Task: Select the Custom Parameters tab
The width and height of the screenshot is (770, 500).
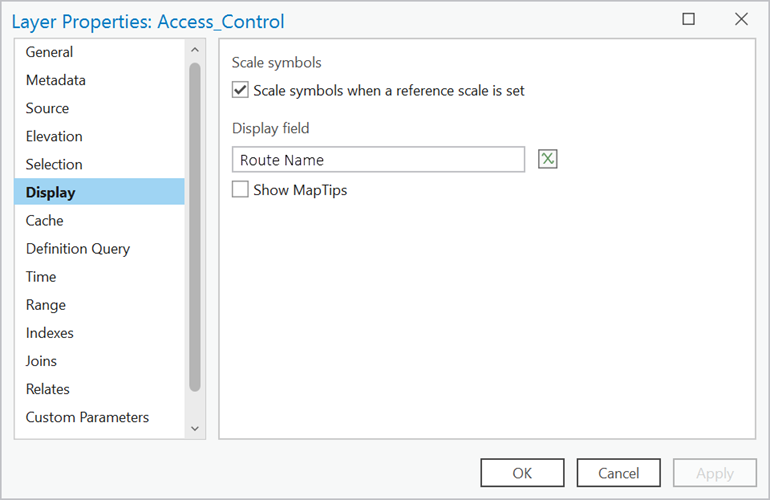Action: (87, 417)
